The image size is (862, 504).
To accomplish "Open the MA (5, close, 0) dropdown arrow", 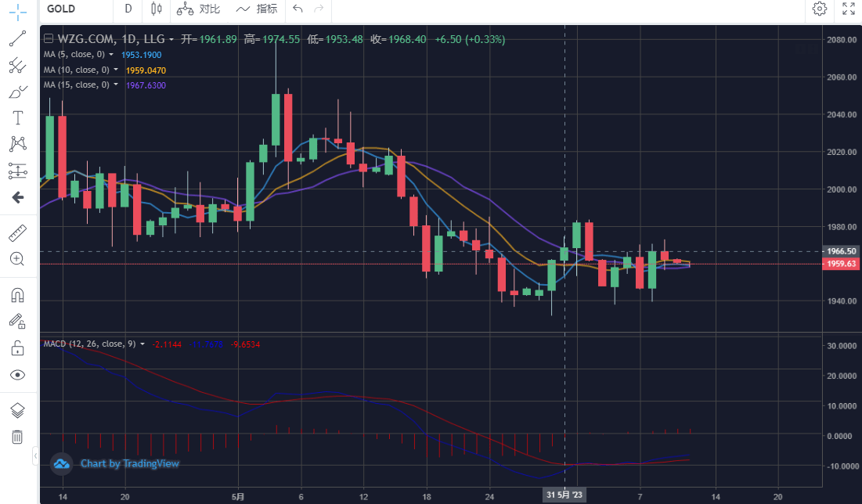I will [111, 55].
